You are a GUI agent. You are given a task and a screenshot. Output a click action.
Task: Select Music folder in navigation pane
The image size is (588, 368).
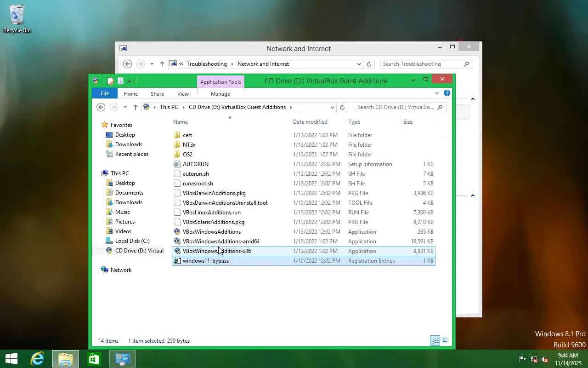click(123, 212)
